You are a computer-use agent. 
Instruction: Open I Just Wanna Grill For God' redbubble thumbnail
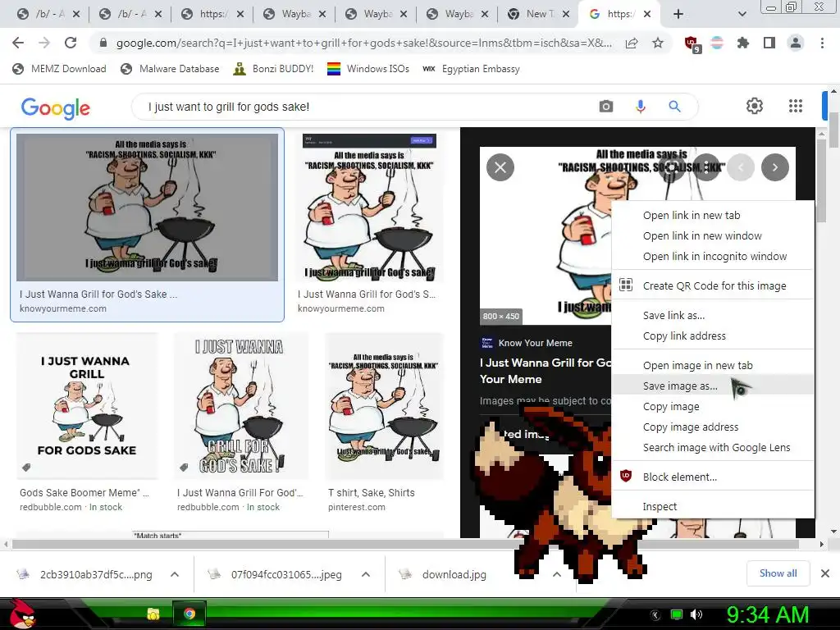click(x=241, y=406)
